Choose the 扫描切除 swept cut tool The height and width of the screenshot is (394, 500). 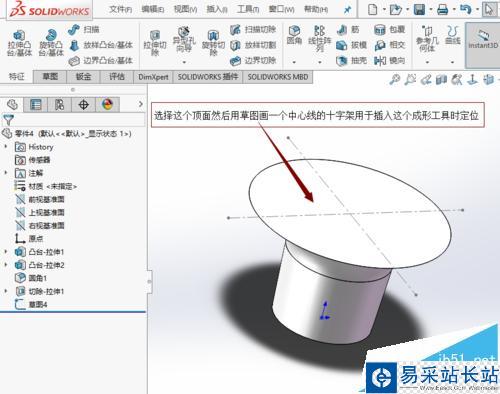click(x=253, y=30)
